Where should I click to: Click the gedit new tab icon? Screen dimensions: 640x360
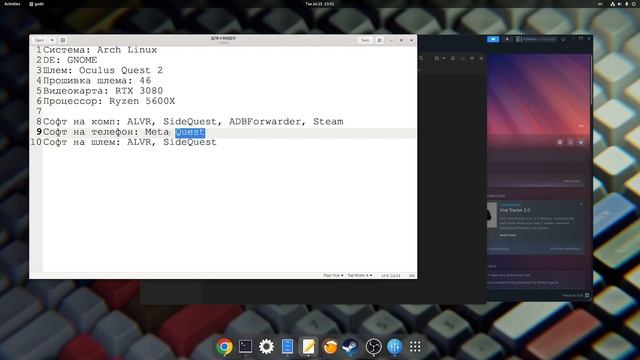pyautogui.click(x=62, y=40)
